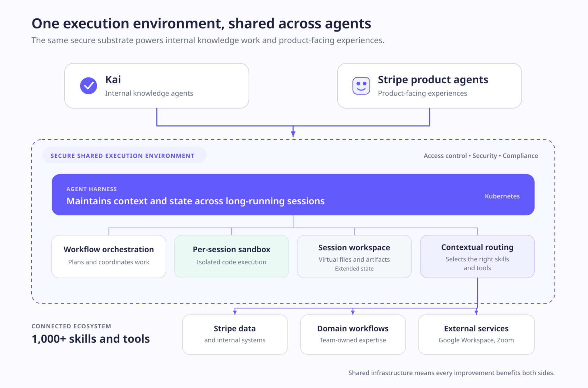Select the 'External services' heading
This screenshot has height=388, width=588.
[476, 328]
